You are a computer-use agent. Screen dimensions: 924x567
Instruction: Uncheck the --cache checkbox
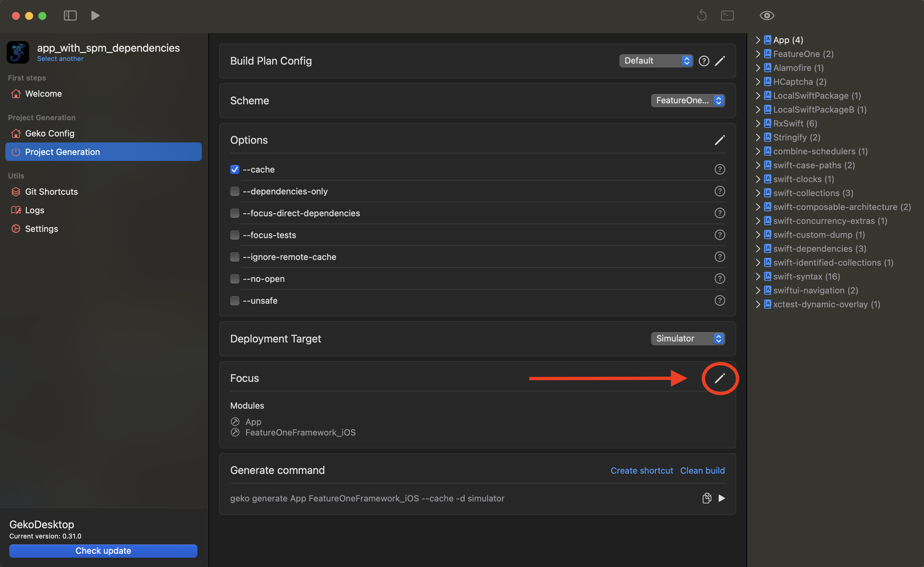tap(235, 170)
